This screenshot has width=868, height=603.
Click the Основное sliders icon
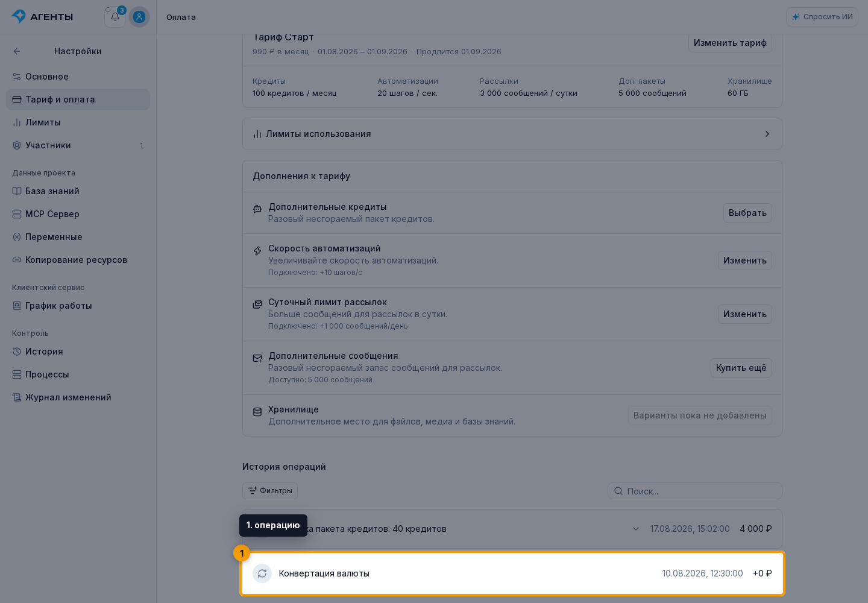17,77
